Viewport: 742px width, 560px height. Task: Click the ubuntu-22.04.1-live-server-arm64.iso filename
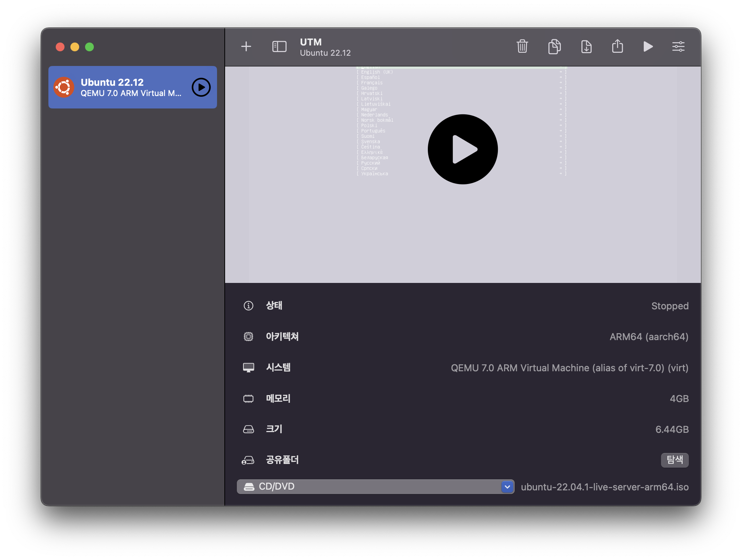point(605,487)
